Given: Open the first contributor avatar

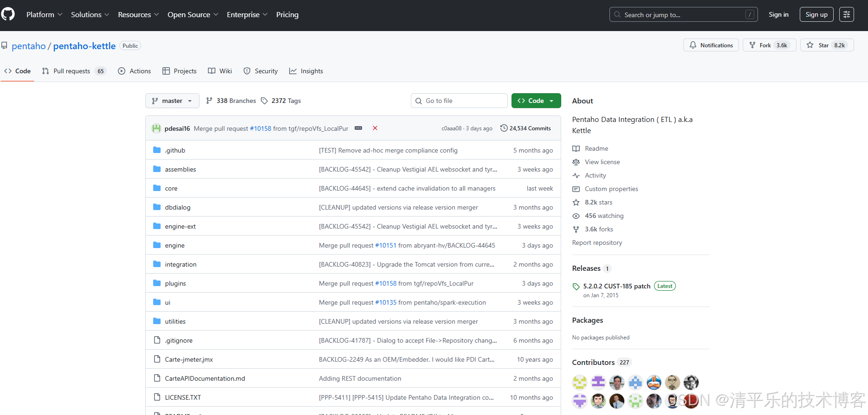Looking at the screenshot, I should [x=580, y=382].
